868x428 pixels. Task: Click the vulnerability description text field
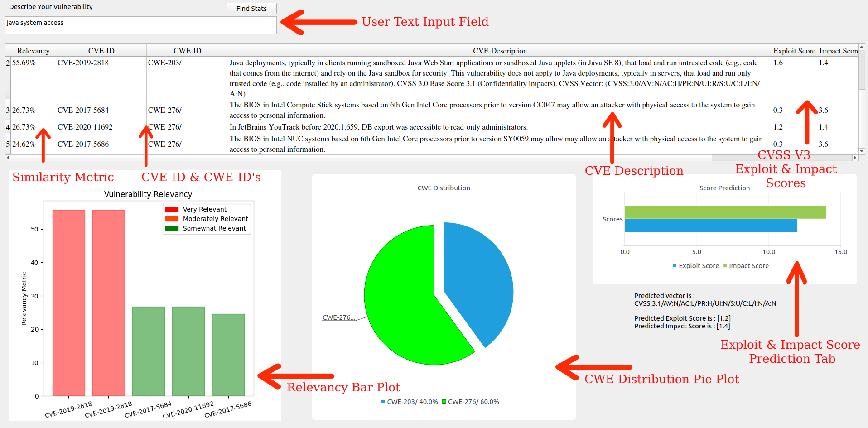(x=140, y=25)
